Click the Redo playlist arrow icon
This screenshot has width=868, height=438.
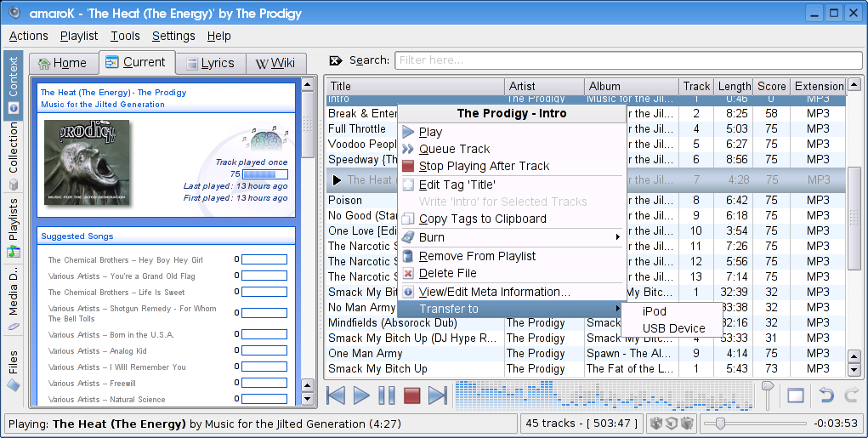click(851, 395)
